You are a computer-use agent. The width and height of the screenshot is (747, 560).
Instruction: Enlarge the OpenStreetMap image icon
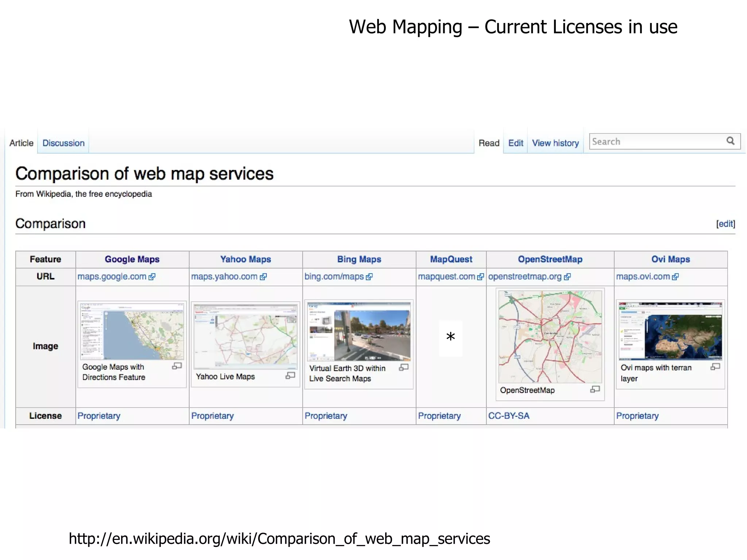click(595, 390)
